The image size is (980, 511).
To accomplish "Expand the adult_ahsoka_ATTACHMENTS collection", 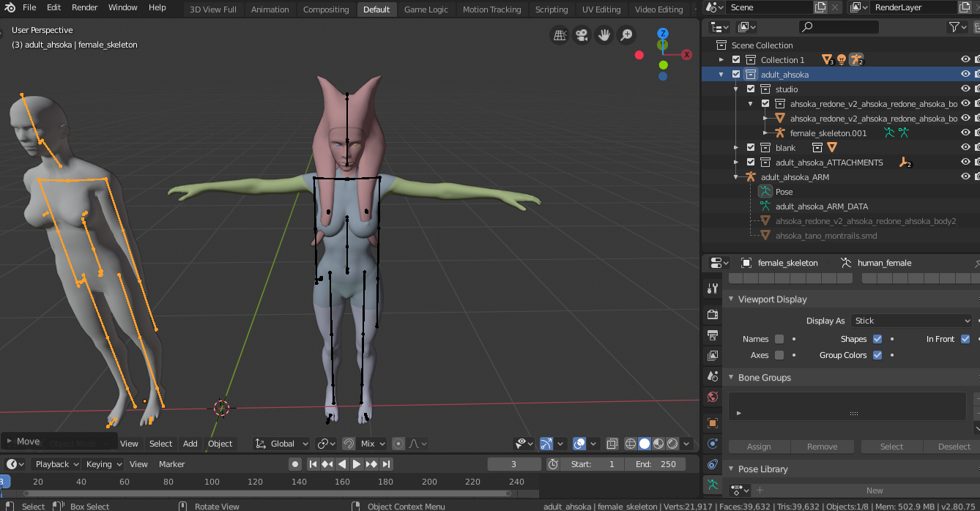I will (736, 163).
